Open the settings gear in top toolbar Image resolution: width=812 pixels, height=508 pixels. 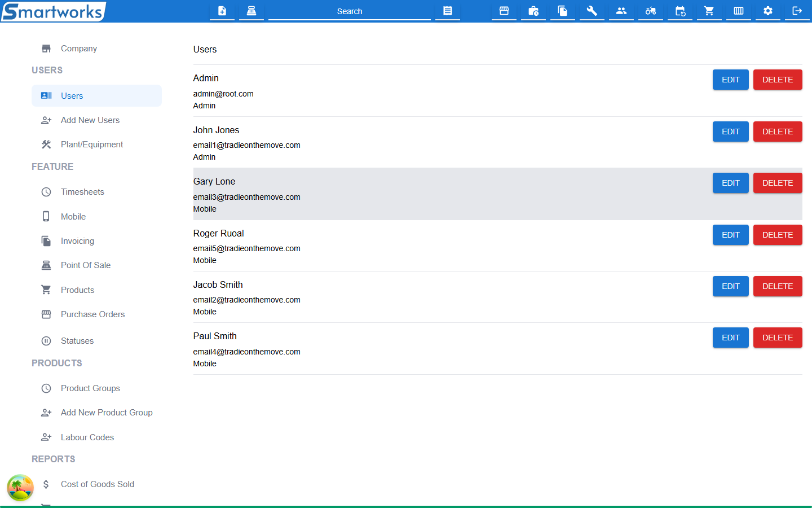pyautogui.click(x=768, y=11)
